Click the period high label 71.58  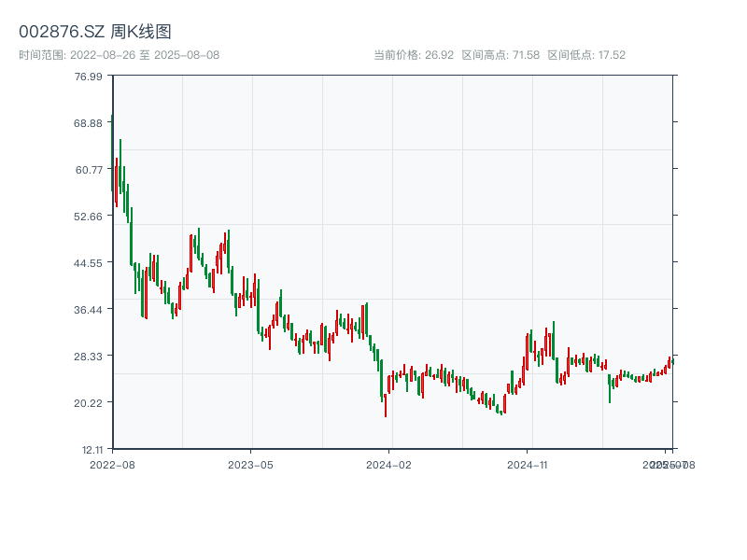coord(525,55)
